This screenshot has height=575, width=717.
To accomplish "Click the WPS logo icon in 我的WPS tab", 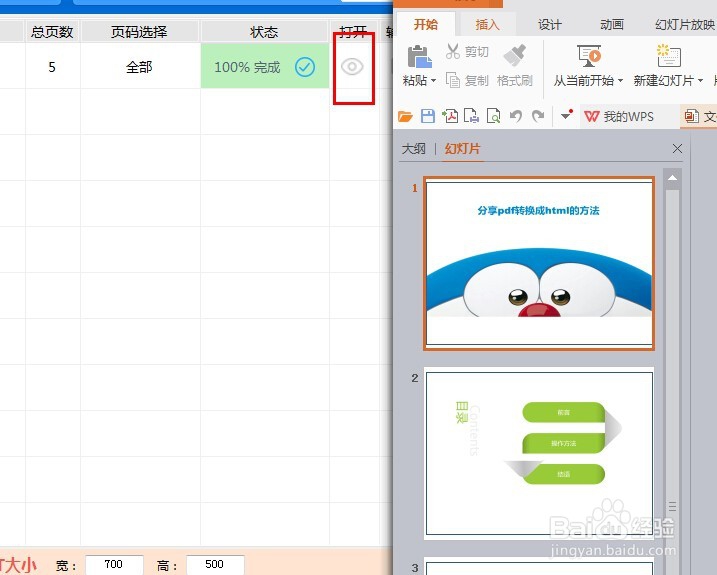I will pyautogui.click(x=591, y=117).
